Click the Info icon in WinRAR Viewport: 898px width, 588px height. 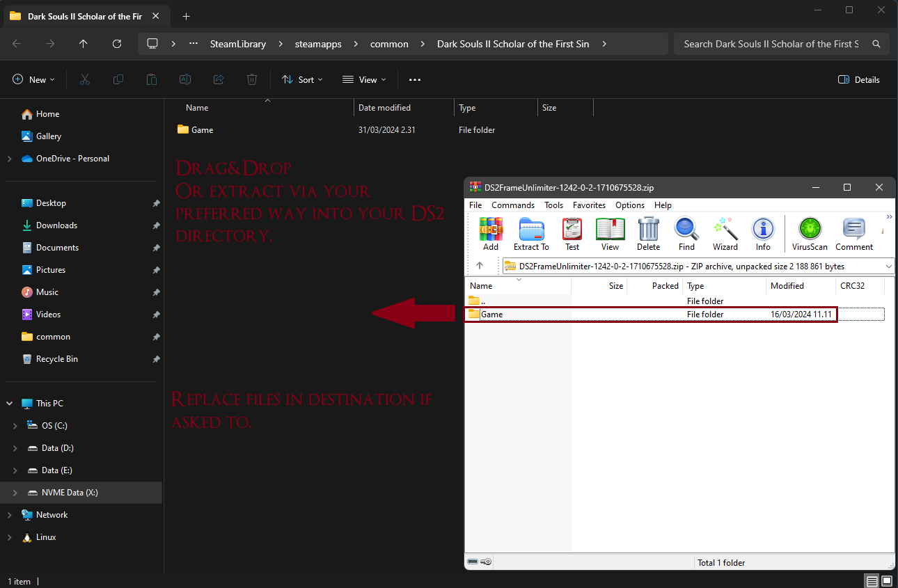(763, 228)
